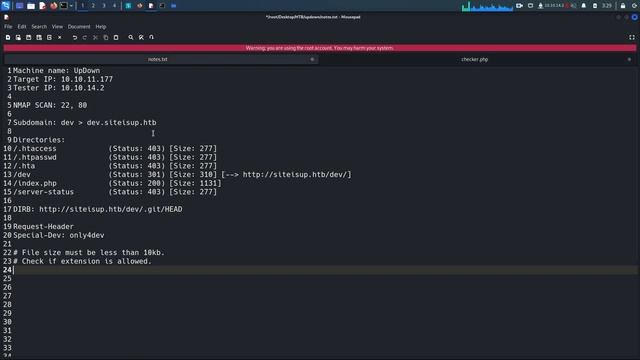The height and width of the screenshot is (360, 640).
Task: Click the lock screen icon
Action: pos(623,6)
